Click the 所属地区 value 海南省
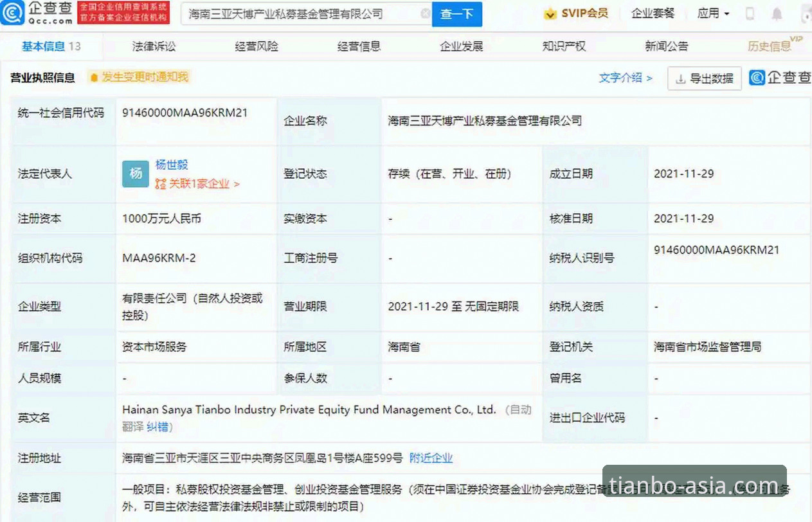The image size is (812, 522). click(404, 346)
